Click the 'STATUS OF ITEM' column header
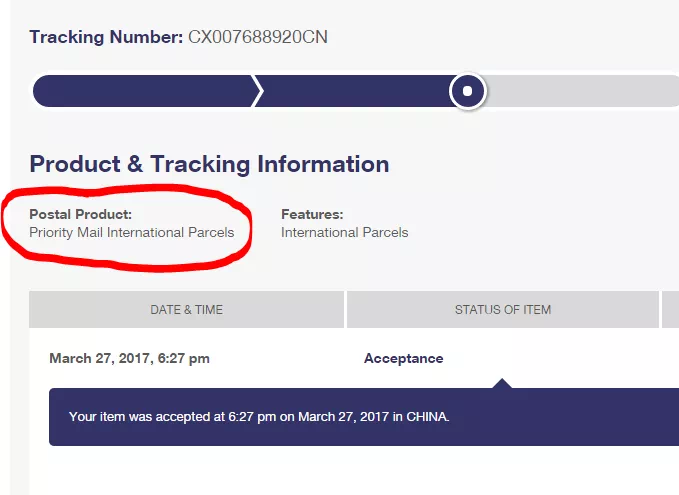The image size is (679, 495). [x=502, y=310]
